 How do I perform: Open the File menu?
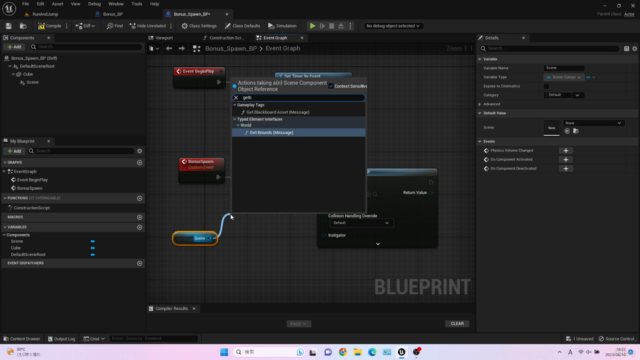pyautogui.click(x=25, y=4)
